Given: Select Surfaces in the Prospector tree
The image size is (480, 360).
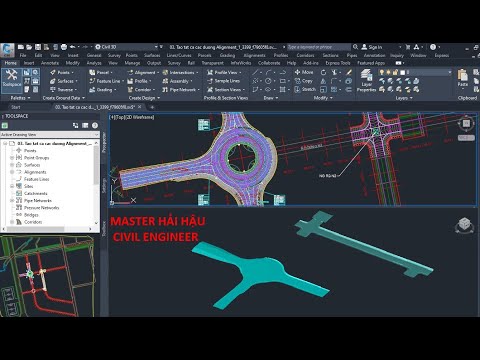Looking at the screenshot, I should [32, 165].
